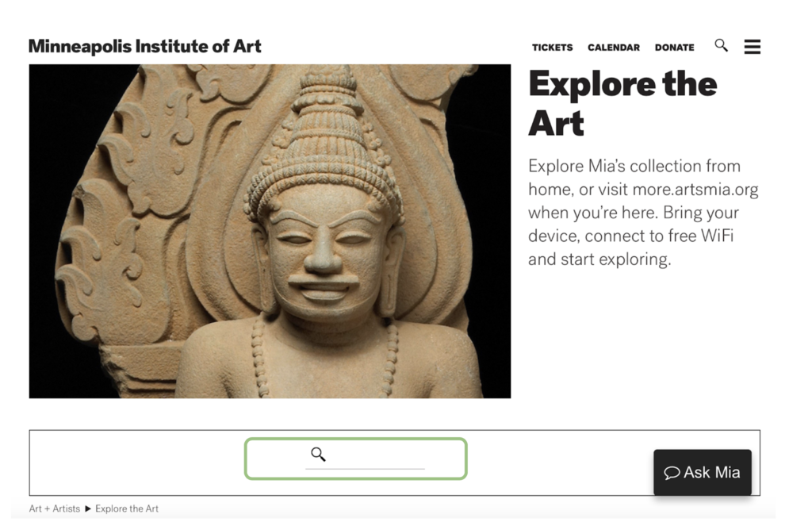Click the Explore the Art heading
This screenshot has width=812, height=526.
pos(622,103)
